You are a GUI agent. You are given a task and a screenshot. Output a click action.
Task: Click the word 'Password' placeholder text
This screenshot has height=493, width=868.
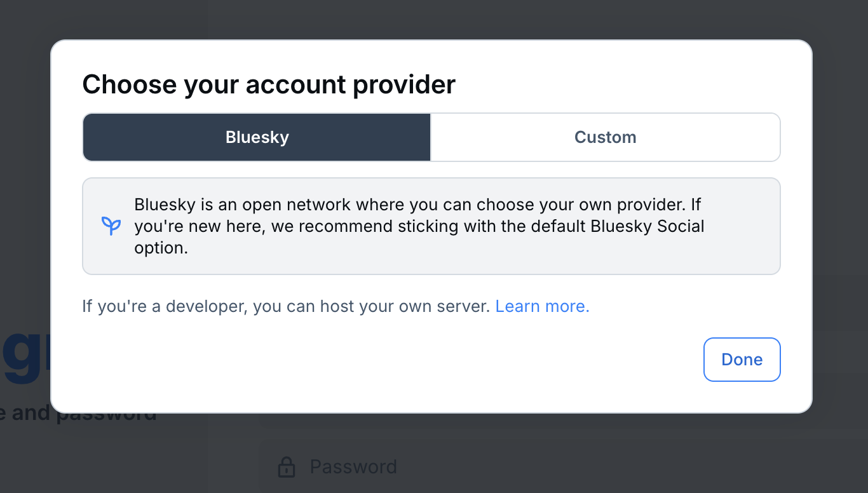(353, 468)
